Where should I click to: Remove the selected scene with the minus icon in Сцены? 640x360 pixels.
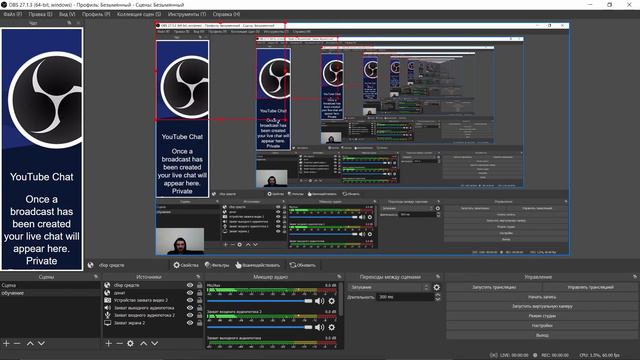[x=17, y=343]
